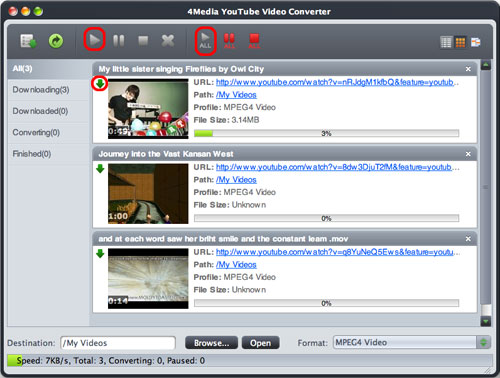This screenshot has height=378, width=500.
Task: Select the All(3) category
Action: point(49,69)
